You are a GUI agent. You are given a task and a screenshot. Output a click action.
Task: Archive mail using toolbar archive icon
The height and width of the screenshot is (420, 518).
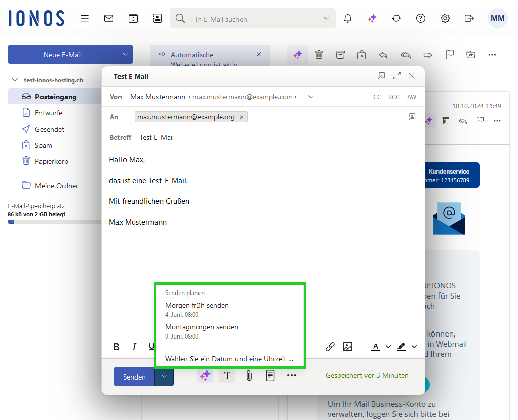click(340, 55)
